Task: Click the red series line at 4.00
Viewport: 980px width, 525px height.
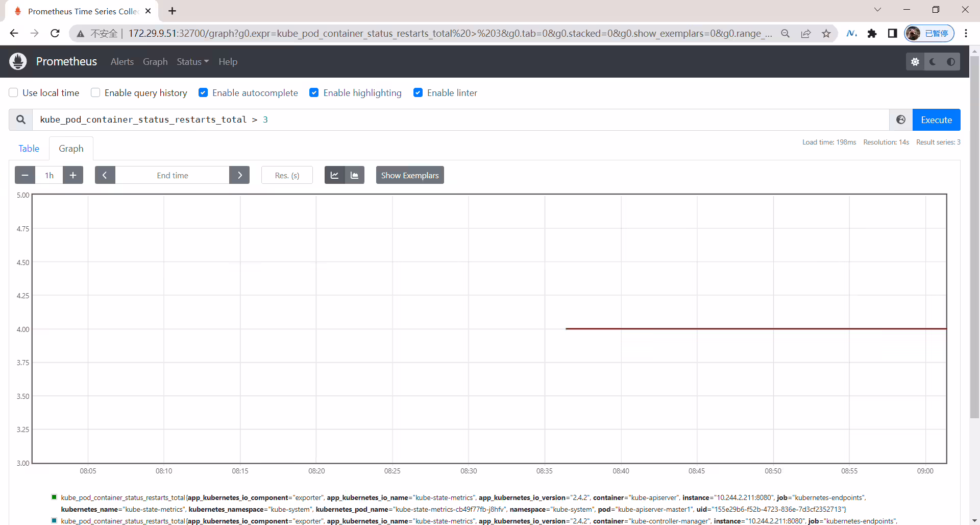Action: 755,328
